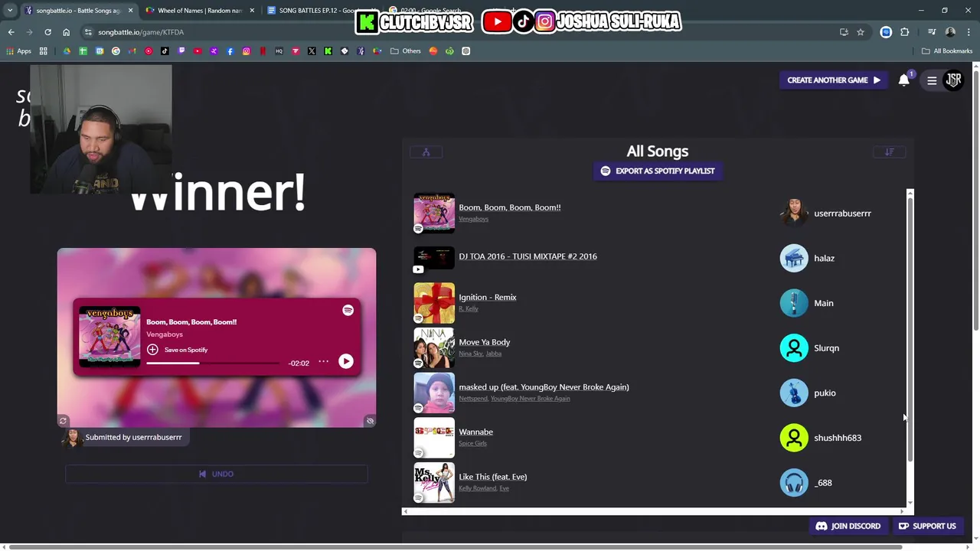Click the Slurqn user avatar
The height and width of the screenshot is (551, 980).
tap(794, 348)
